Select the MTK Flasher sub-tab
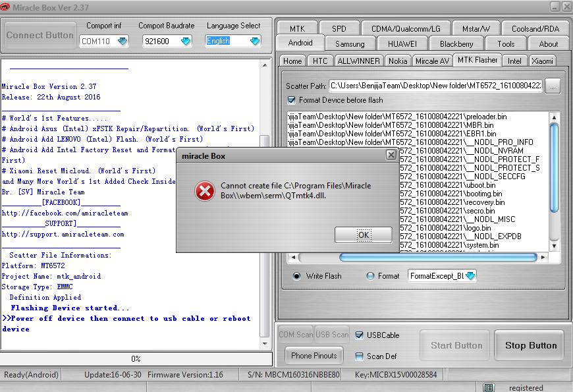The height and width of the screenshot is (392, 573). point(477,60)
